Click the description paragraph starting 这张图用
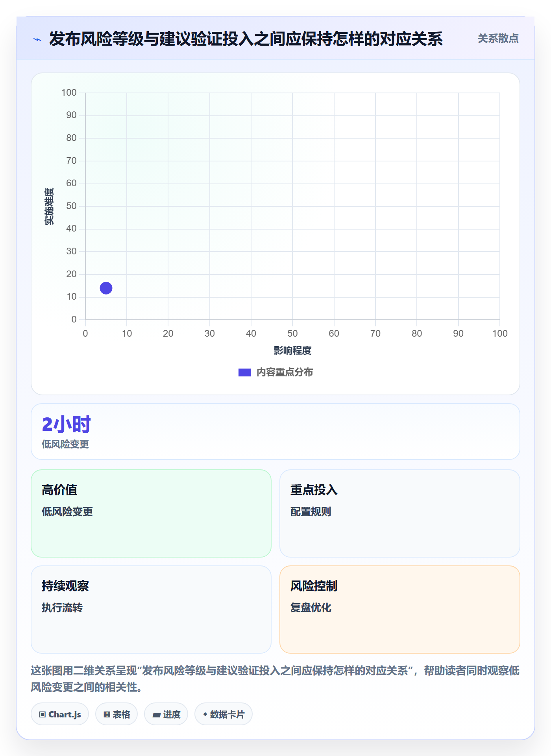This screenshot has height=756, width=551. tap(275, 679)
